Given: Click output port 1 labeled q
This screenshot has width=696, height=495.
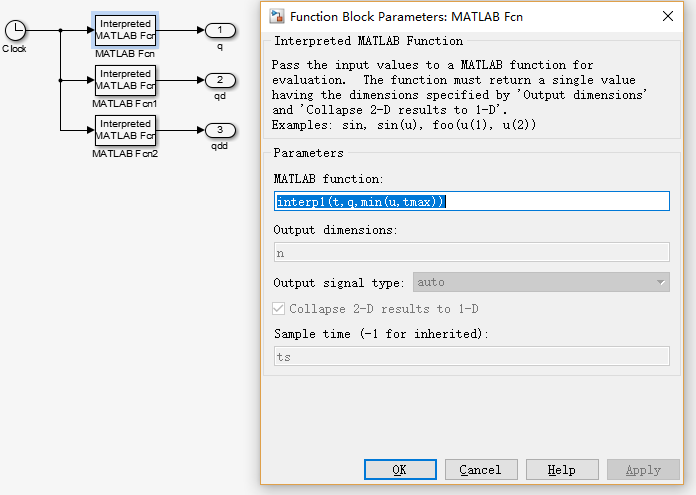Looking at the screenshot, I should coord(220,30).
